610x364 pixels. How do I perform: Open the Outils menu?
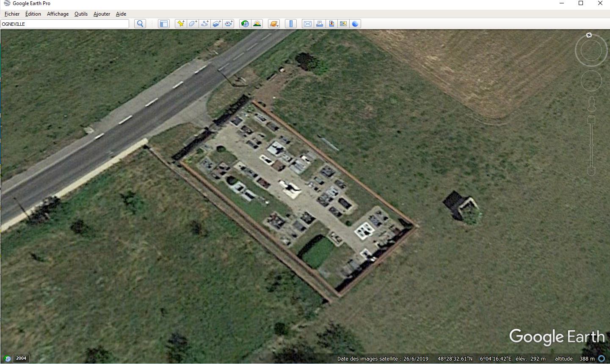click(x=81, y=14)
